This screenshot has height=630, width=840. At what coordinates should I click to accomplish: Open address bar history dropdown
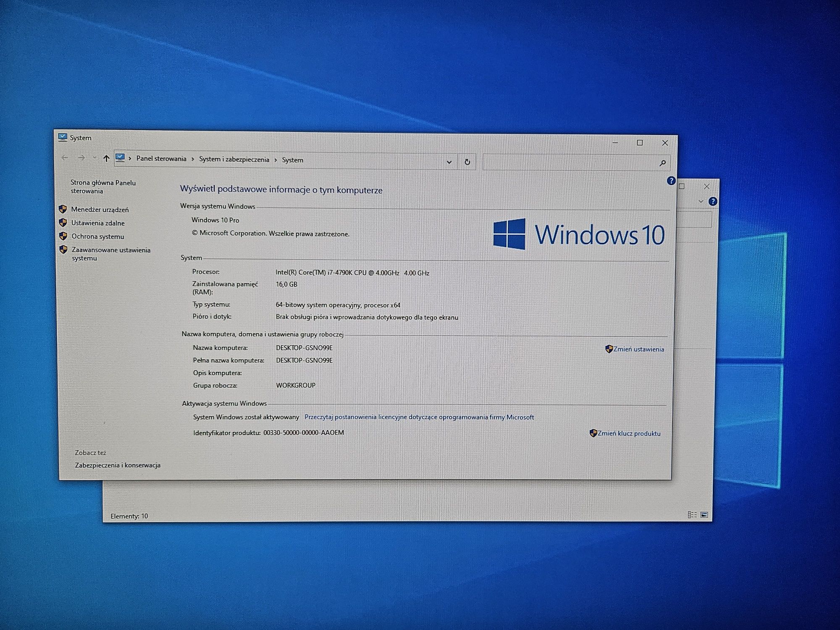tap(449, 162)
